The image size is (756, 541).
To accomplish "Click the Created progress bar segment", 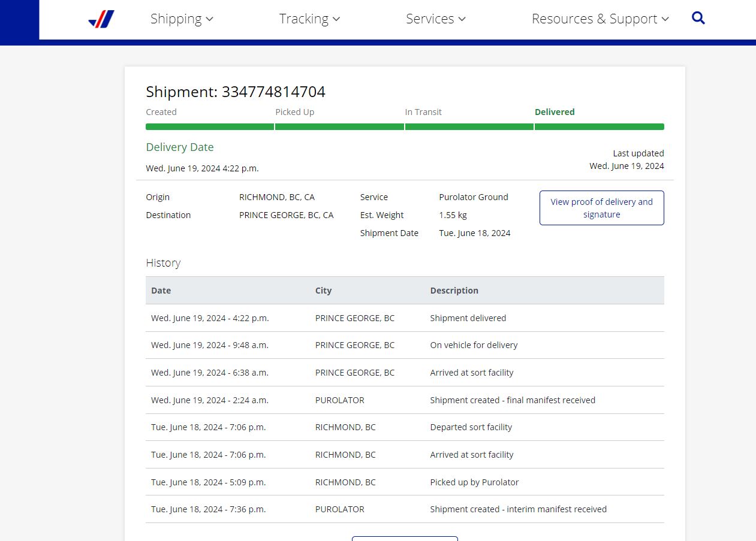I will click(210, 126).
